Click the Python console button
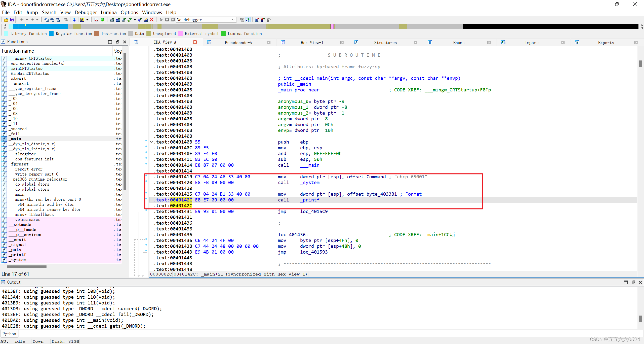Screen dimensions: 644x344 (x=9, y=334)
